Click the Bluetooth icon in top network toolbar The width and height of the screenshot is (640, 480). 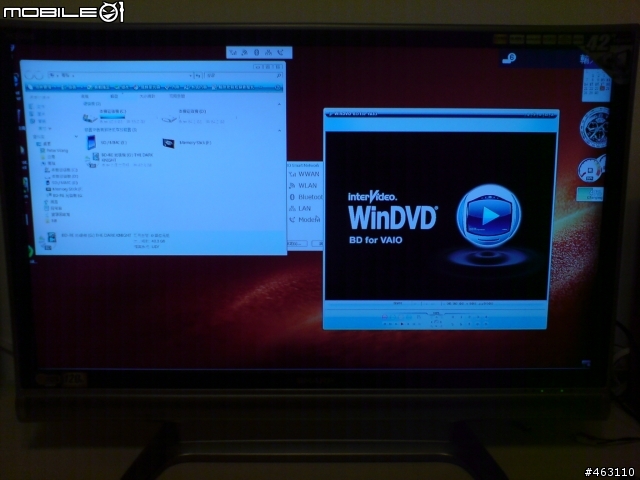pos(256,53)
